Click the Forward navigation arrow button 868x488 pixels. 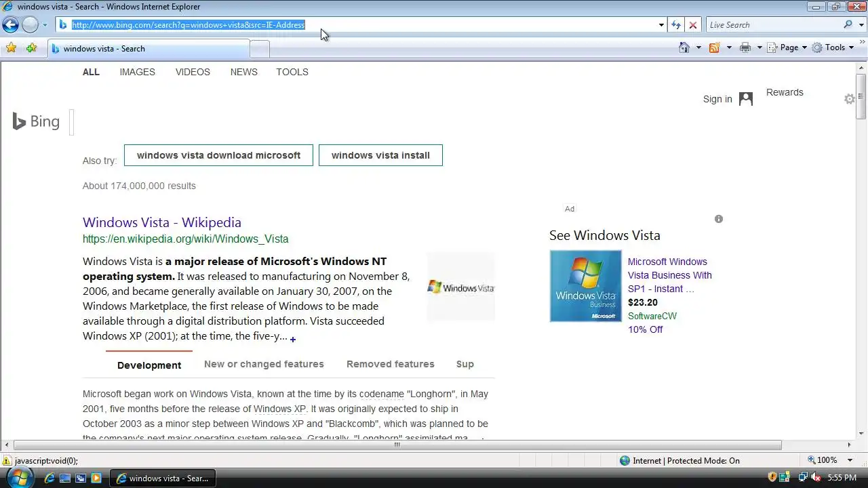click(x=31, y=25)
